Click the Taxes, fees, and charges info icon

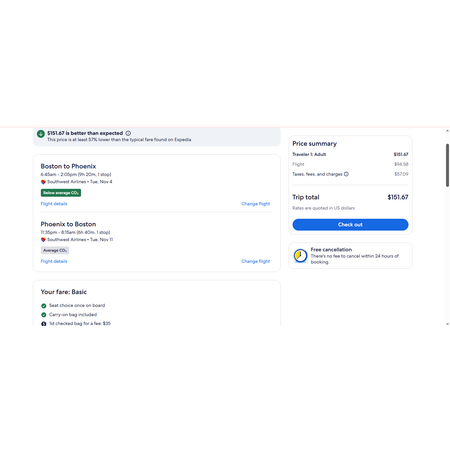pos(346,174)
